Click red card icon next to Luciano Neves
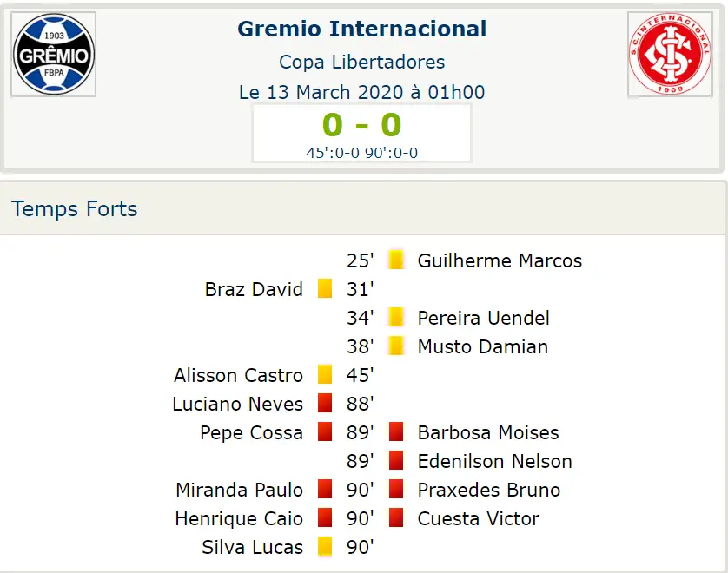The image size is (728, 573). pyautogui.click(x=325, y=403)
